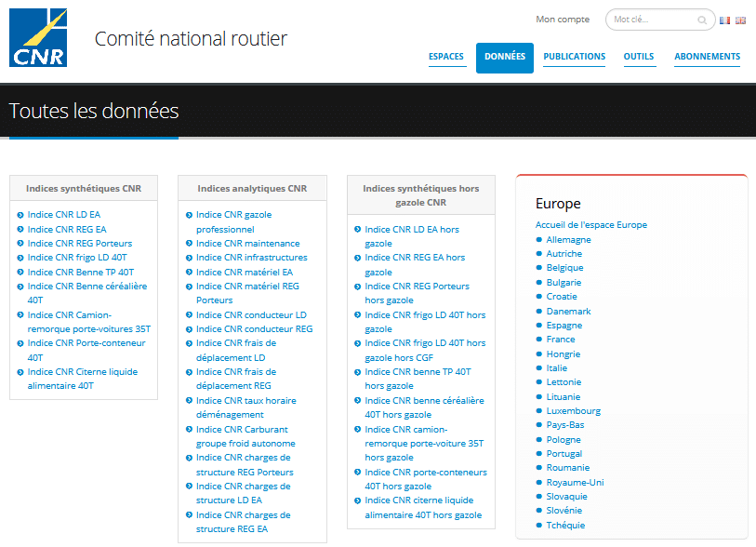The height and width of the screenshot is (547, 756).
Task: Select the Données menu tab
Action: [505, 57]
